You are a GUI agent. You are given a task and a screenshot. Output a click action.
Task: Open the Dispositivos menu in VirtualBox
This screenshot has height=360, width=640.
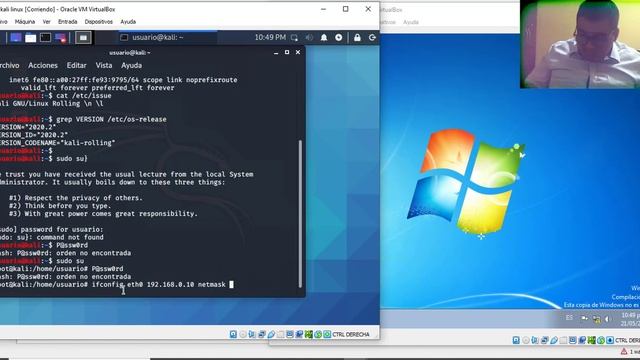[98, 22]
